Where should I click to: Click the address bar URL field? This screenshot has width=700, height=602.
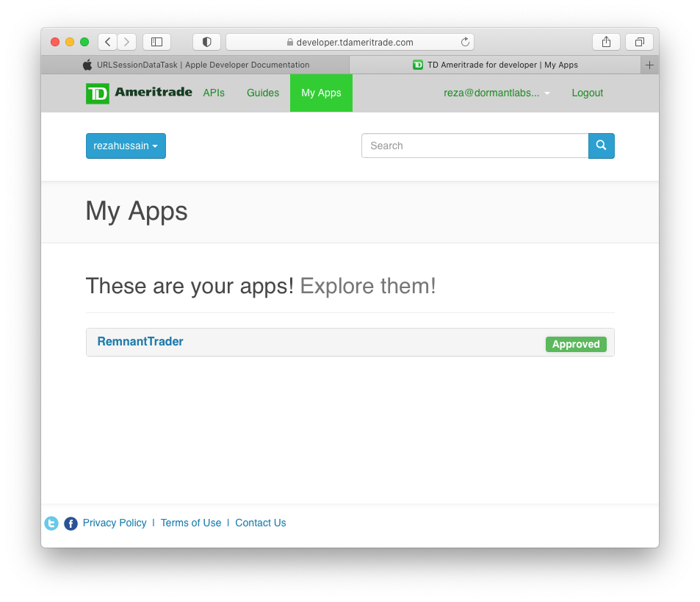(350, 42)
